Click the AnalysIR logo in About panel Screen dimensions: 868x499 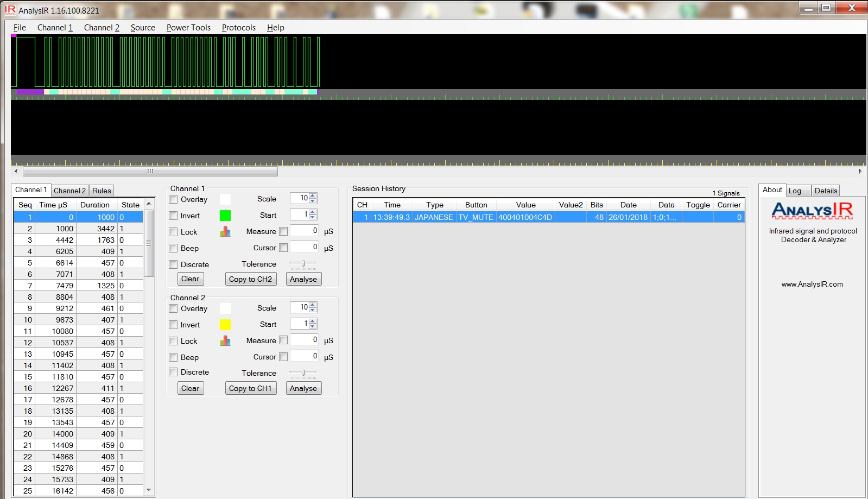[813, 210]
